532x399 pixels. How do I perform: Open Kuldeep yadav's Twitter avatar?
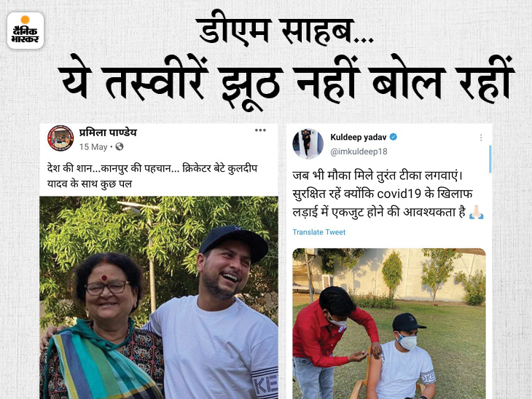point(308,143)
